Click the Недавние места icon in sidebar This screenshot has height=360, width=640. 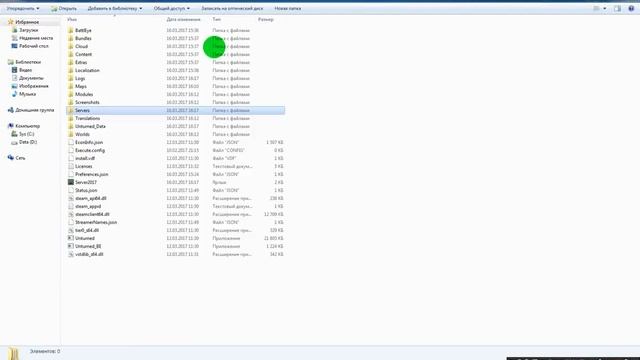tap(15, 38)
